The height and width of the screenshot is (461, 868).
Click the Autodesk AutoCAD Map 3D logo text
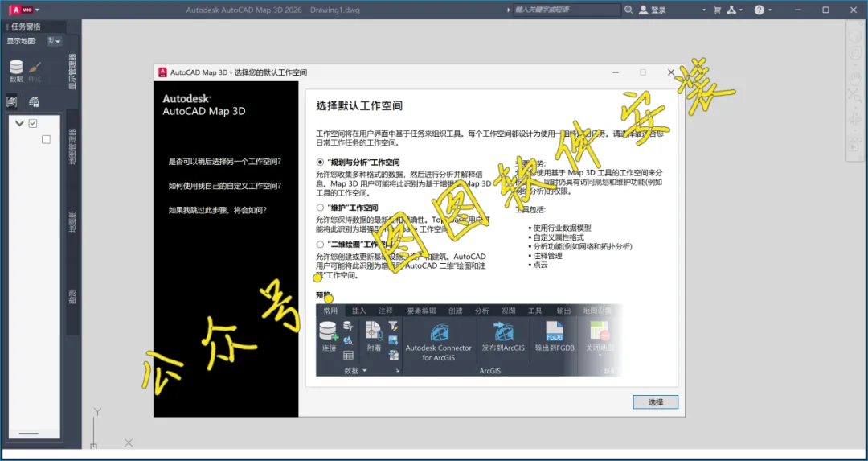pos(203,105)
